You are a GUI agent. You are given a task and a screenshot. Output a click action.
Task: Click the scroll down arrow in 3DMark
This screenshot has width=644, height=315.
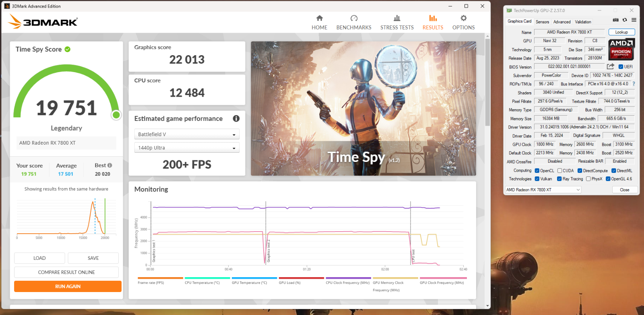487,306
